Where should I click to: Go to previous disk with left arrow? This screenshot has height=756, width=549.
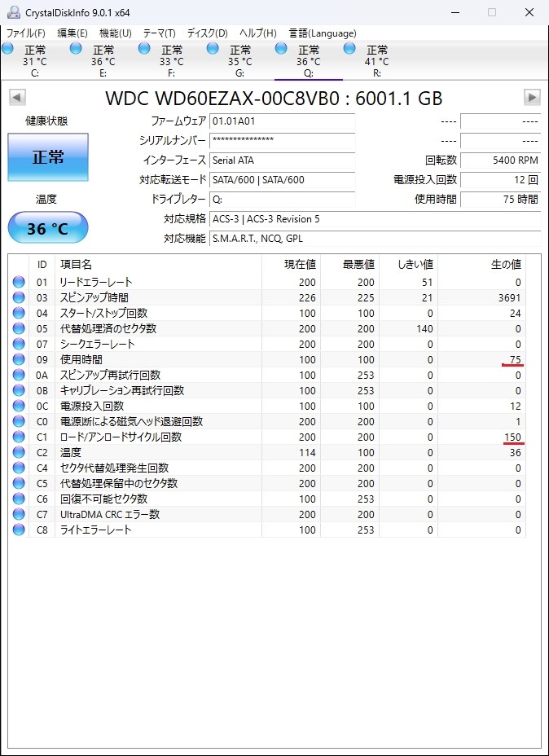(x=17, y=98)
